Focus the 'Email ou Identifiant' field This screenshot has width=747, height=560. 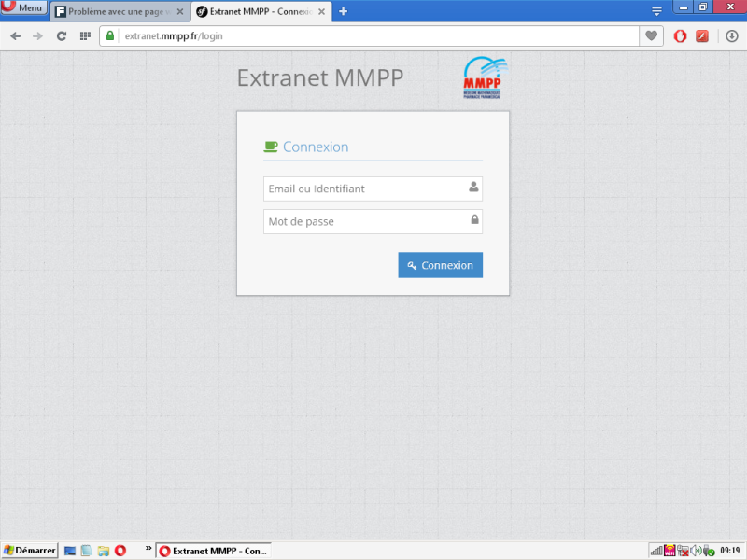point(373,189)
